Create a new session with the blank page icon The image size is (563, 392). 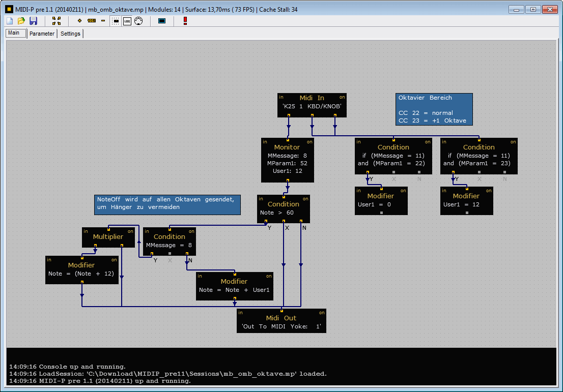[10, 21]
